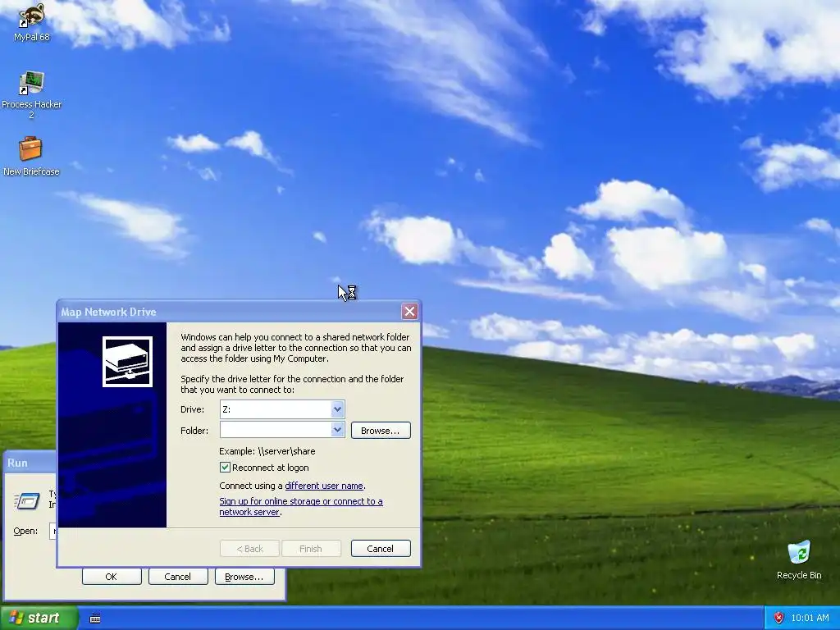Click the Open field in Run dialog
The width and height of the screenshot is (840, 630).
click(52, 531)
